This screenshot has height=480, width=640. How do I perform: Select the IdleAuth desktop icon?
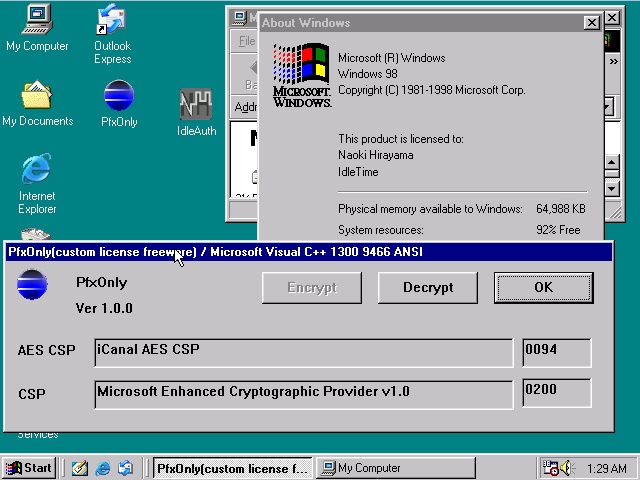click(x=196, y=112)
